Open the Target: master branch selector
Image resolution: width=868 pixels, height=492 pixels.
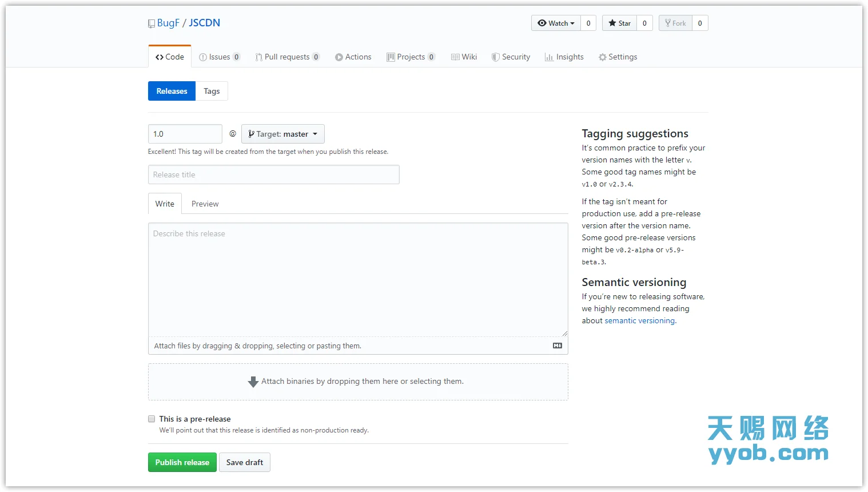[x=283, y=133]
